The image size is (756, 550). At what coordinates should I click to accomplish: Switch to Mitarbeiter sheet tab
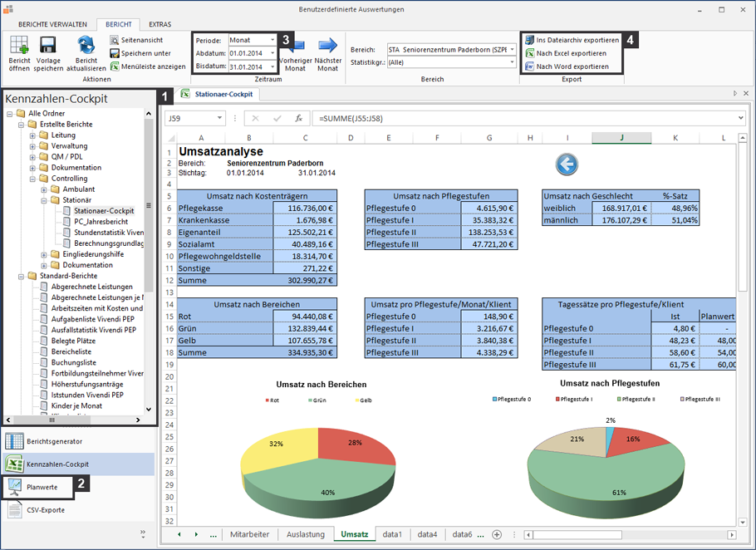coord(250,534)
